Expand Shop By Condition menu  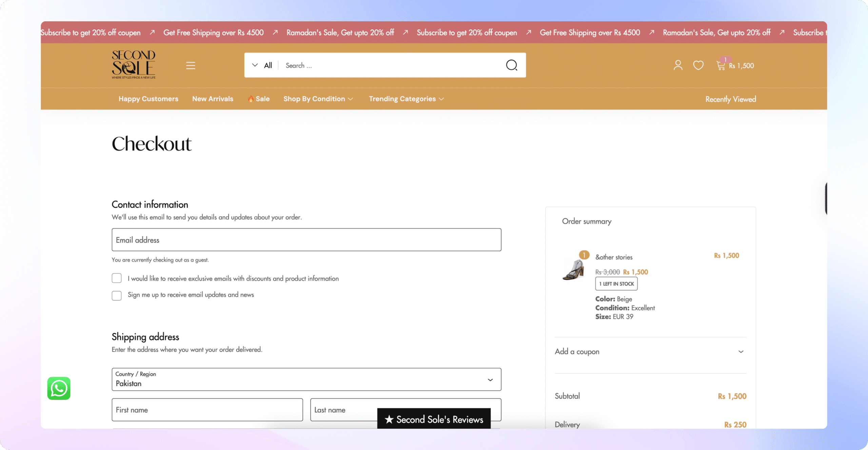click(x=318, y=99)
